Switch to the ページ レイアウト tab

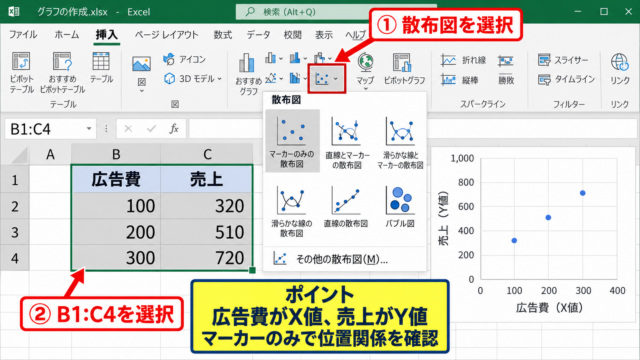pos(167,35)
